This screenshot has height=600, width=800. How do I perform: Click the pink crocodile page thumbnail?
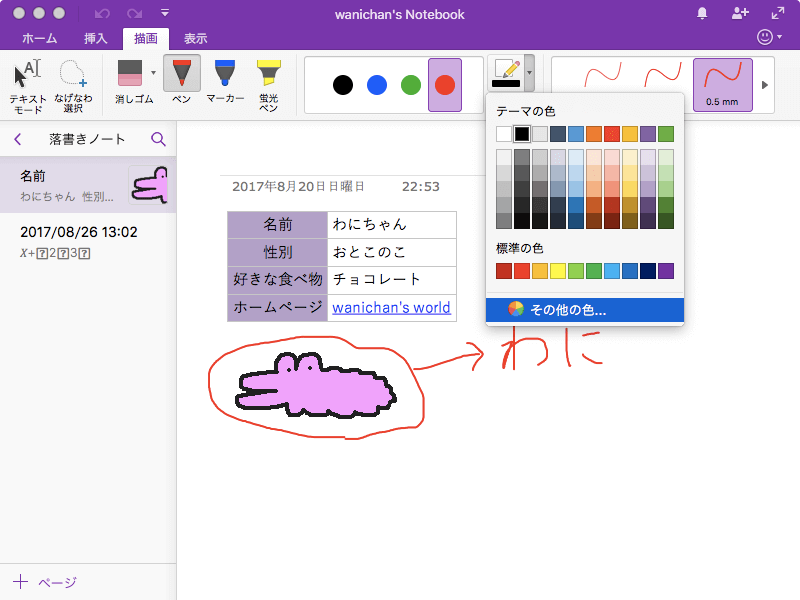149,185
